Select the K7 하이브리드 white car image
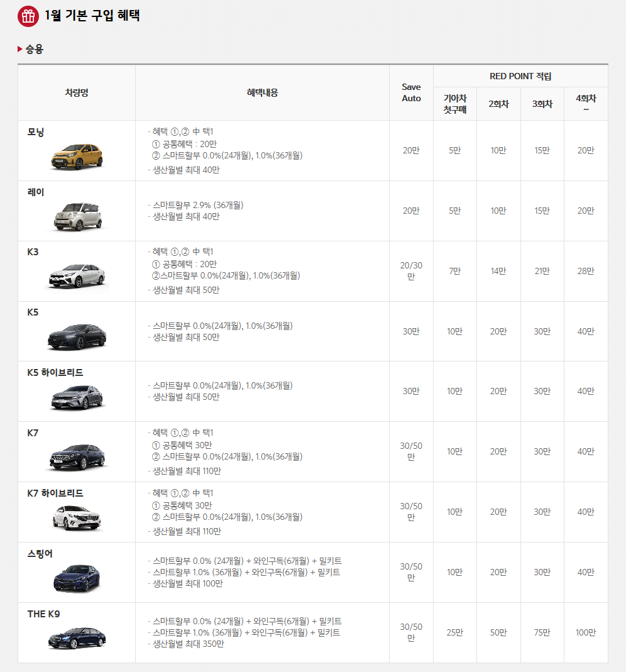Image resolution: width=626 pixels, height=672 pixels. 77,518
